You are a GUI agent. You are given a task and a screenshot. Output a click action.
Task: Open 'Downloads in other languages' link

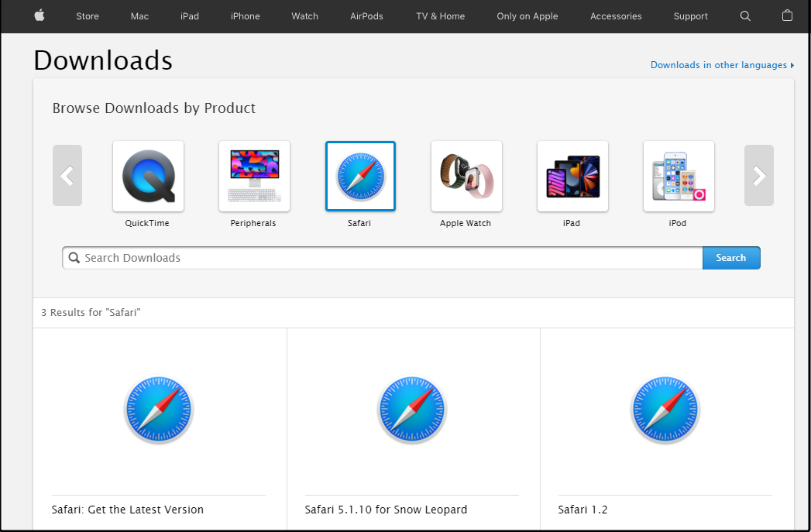pyautogui.click(x=722, y=65)
